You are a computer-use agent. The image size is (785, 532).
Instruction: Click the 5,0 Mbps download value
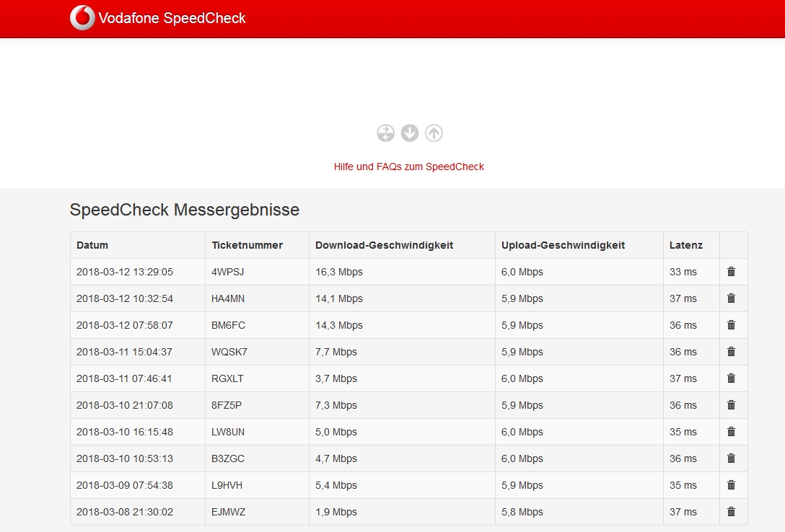pyautogui.click(x=336, y=432)
